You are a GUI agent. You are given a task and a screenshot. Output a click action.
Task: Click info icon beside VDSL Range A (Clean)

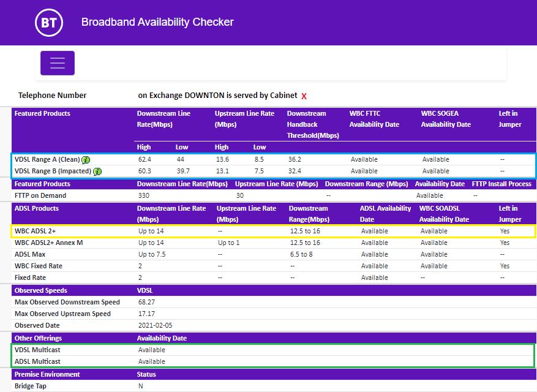tap(86, 160)
